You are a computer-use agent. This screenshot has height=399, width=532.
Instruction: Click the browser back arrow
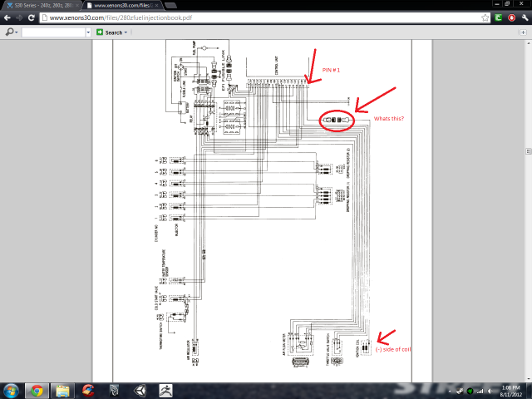(x=7, y=17)
